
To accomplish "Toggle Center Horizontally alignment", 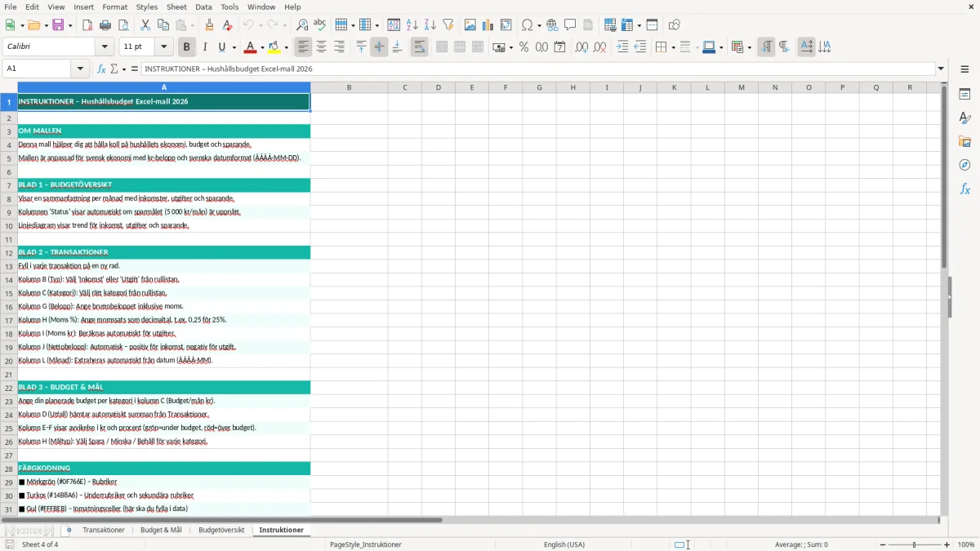I will point(321,47).
